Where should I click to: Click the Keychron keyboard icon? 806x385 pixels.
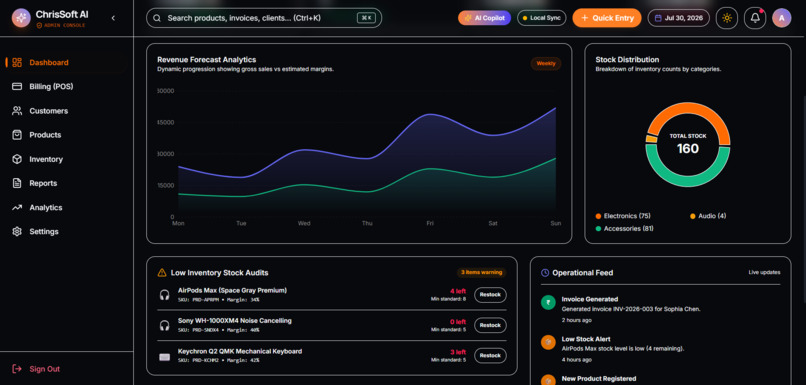tap(164, 356)
